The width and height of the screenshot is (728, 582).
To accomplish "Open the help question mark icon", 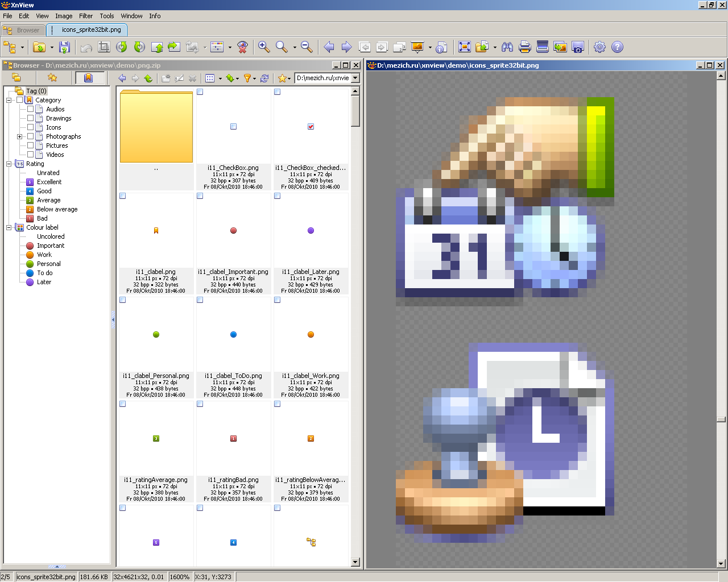I will [617, 47].
